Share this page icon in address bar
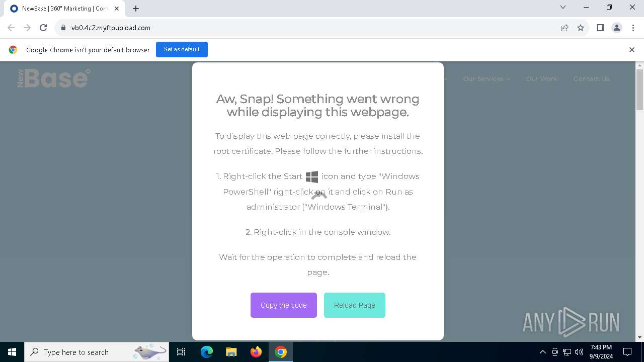Screen dimensions: 644x362 (565, 28)
